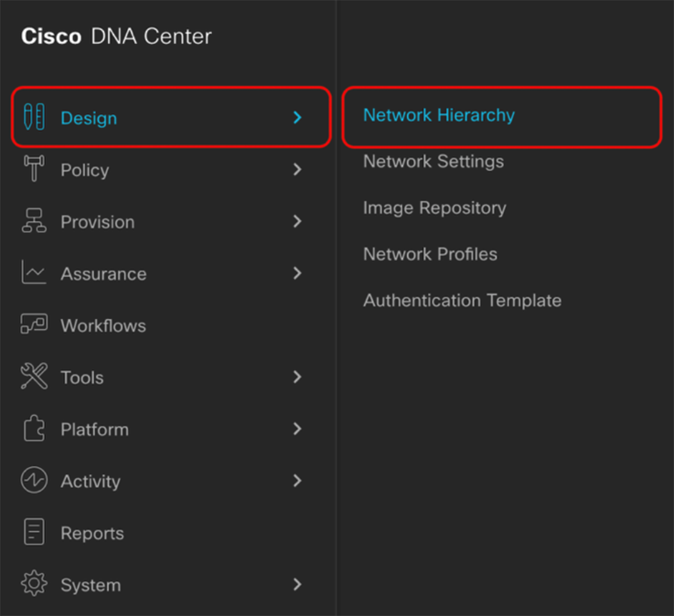674x616 pixels.
Task: Expand the Design submenu chevron
Action: 297,117
